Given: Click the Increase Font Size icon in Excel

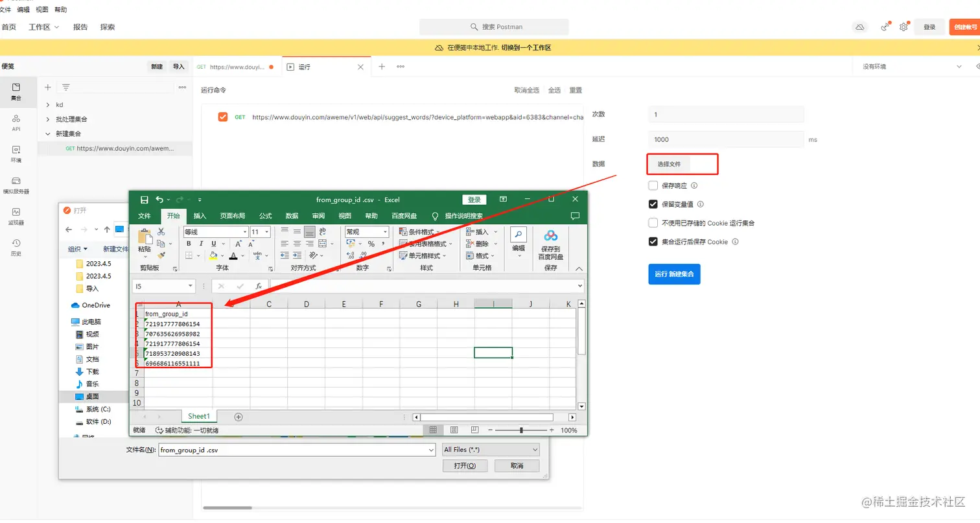Looking at the screenshot, I should point(238,244).
